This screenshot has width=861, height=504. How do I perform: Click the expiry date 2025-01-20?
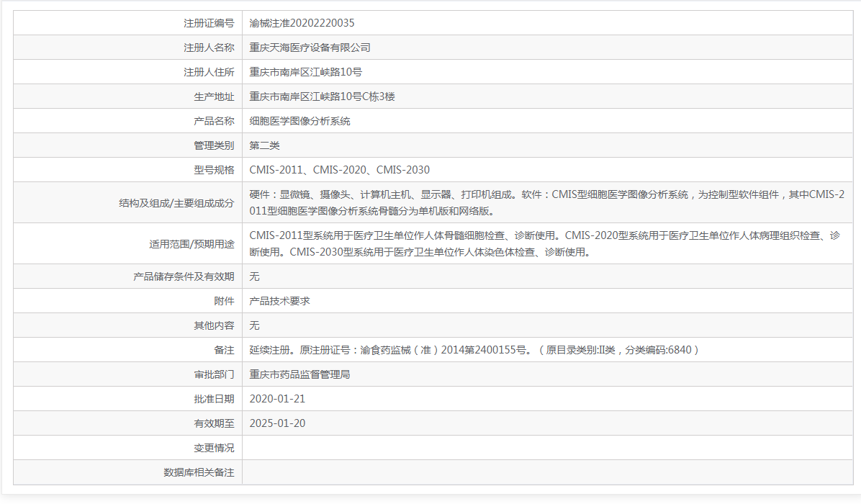(277, 423)
